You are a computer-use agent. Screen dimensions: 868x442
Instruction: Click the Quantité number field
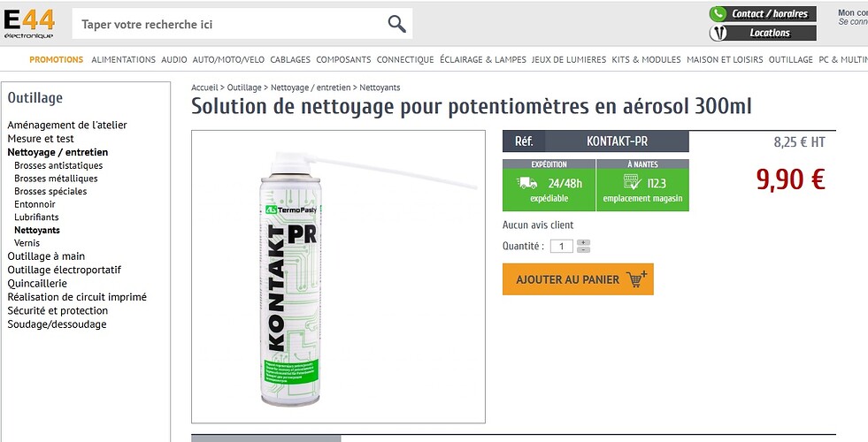pos(561,246)
